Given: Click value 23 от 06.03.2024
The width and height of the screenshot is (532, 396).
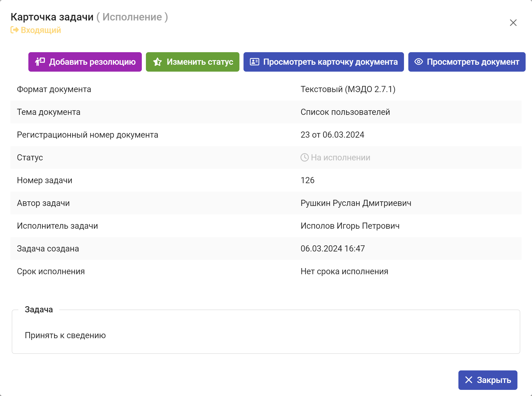Looking at the screenshot, I should [332, 135].
